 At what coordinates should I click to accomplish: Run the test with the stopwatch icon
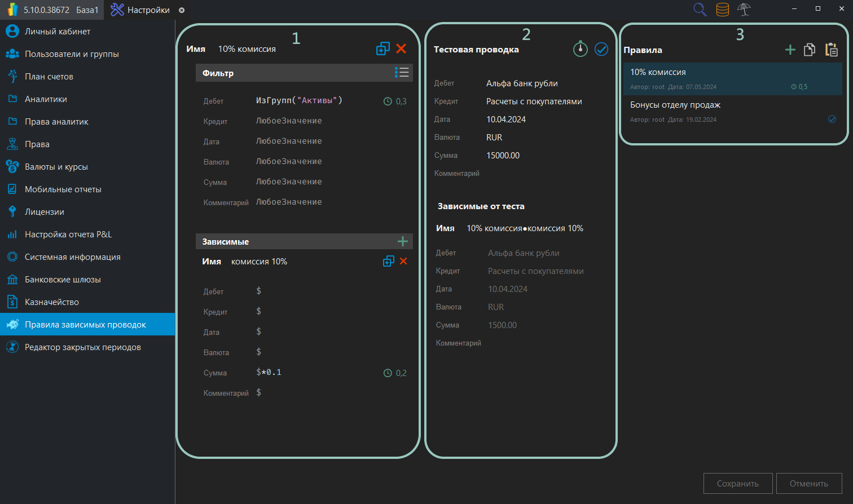click(581, 49)
